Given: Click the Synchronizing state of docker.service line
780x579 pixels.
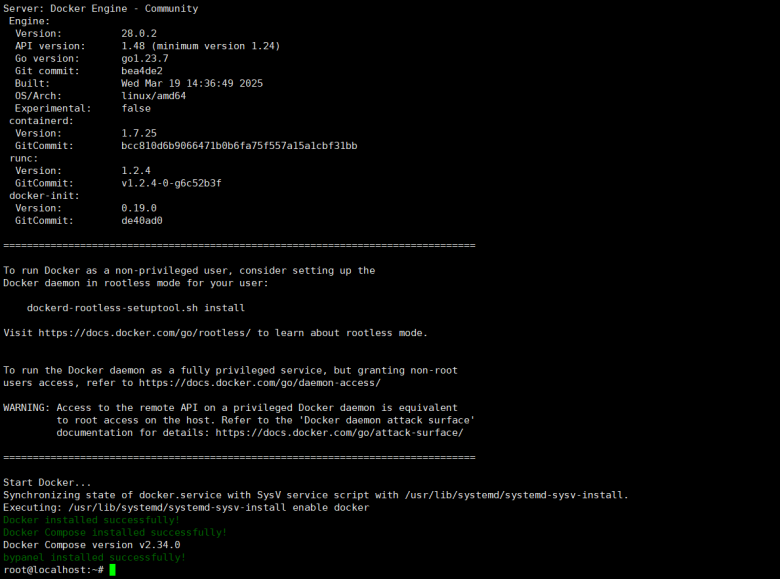Looking at the screenshot, I should (x=316, y=495).
